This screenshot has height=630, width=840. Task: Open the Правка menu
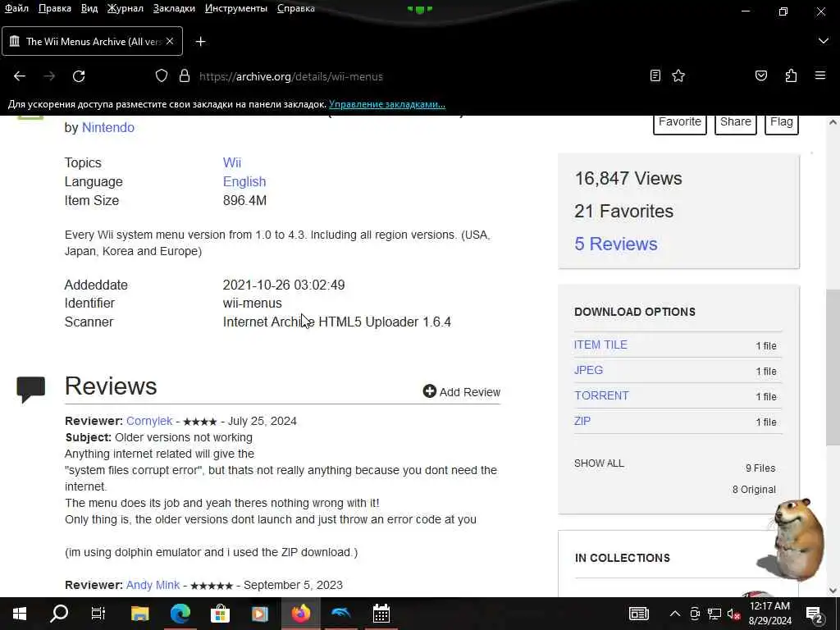[55, 8]
